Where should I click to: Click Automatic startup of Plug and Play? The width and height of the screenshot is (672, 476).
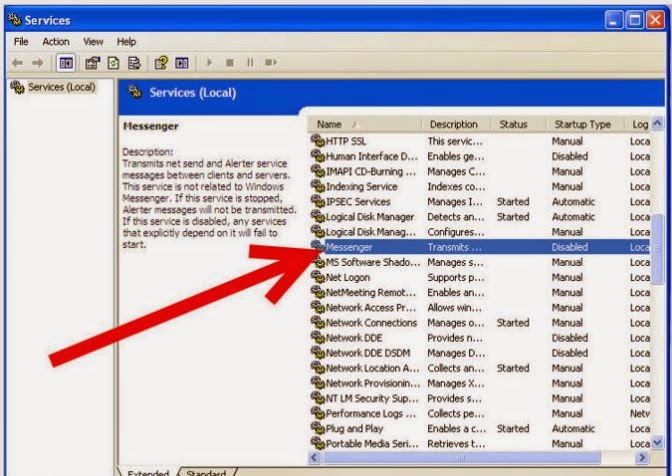click(573, 428)
